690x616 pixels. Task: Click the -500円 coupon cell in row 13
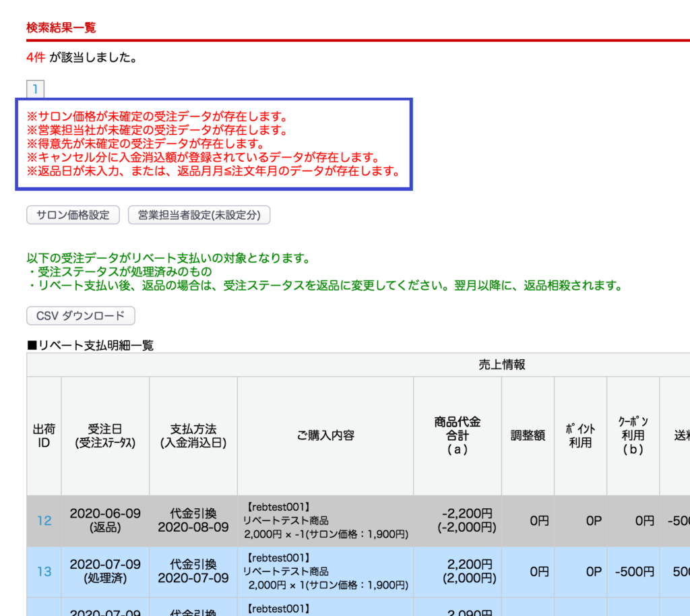[x=634, y=572]
